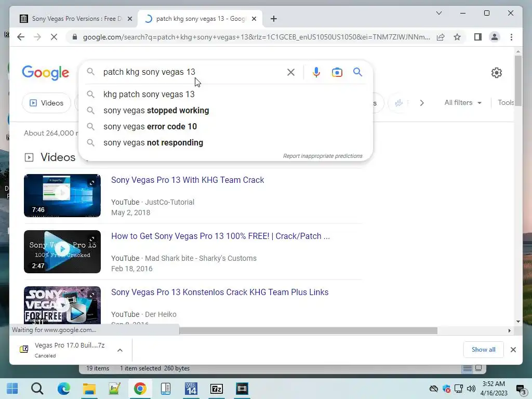Play the 2:47 video thumbnail
The height and width of the screenshot is (399, 532).
coord(62,252)
